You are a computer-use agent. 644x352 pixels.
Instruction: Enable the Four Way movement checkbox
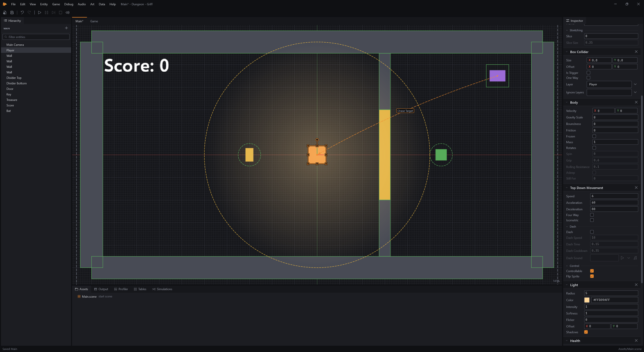point(592,215)
